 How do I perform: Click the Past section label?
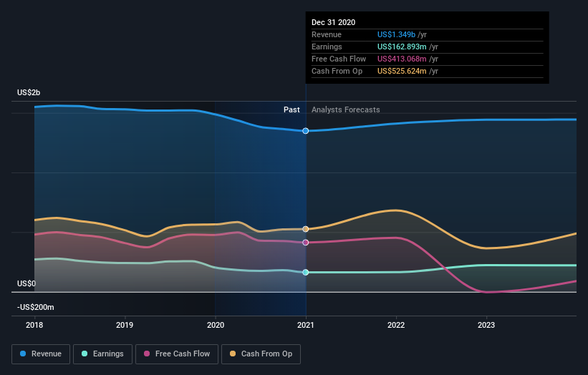point(291,109)
